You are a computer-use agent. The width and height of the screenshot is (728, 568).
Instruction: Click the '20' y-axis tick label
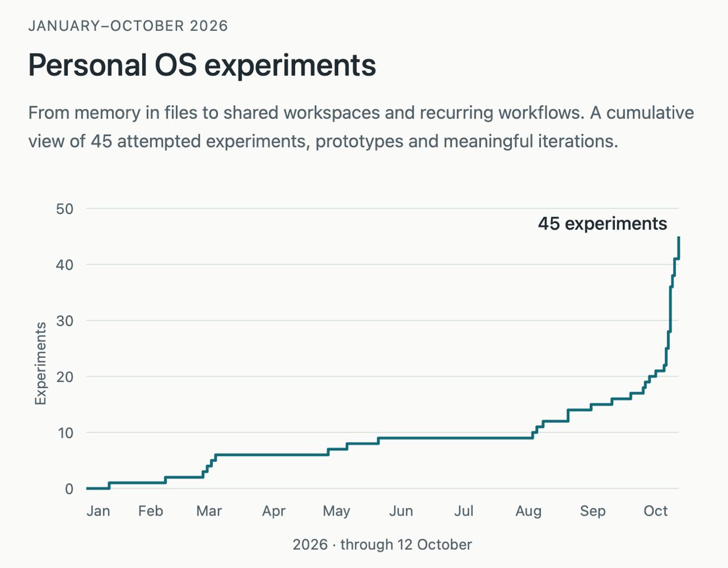pos(65,377)
